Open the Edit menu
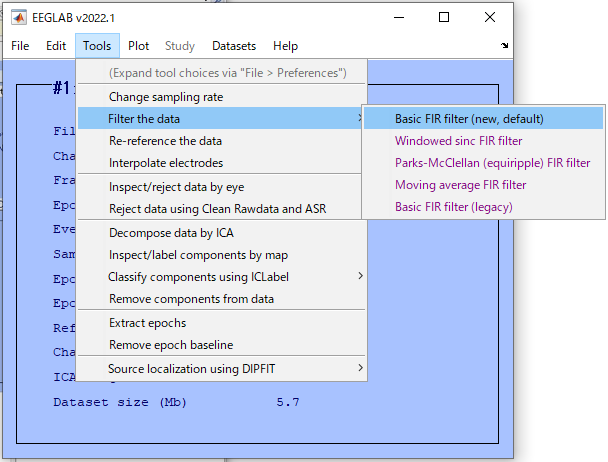This screenshot has width=608, height=462. pos(56,46)
